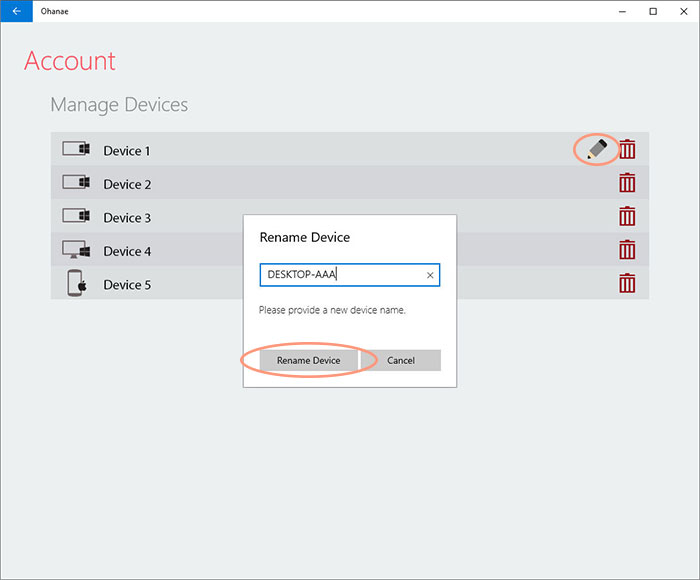Clear the device name field with the X
Viewport: 700px width, 580px height.
click(430, 275)
